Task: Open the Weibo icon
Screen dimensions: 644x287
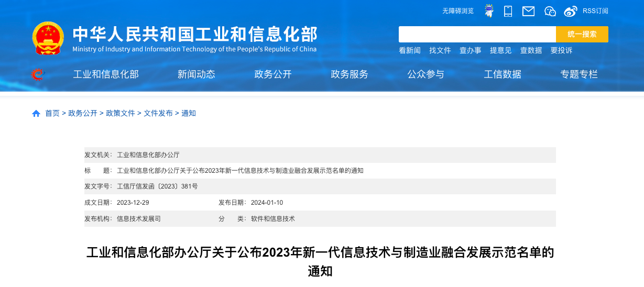Action: click(571, 11)
